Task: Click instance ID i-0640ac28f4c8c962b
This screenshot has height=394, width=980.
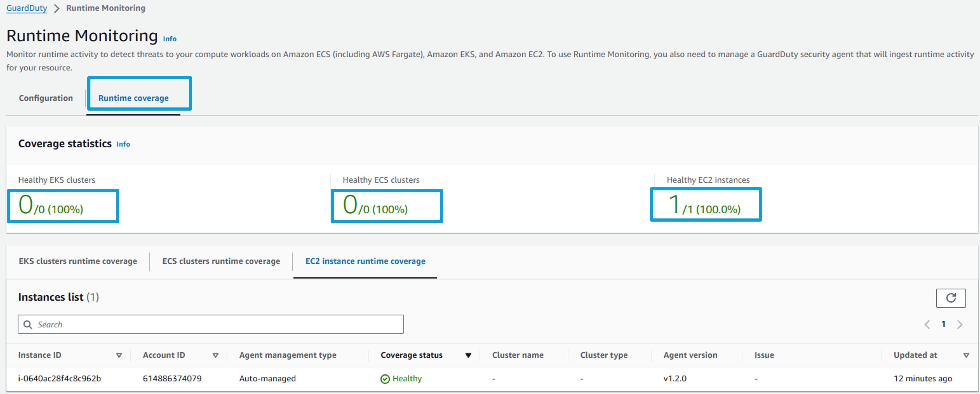Action: pyautogui.click(x=60, y=378)
